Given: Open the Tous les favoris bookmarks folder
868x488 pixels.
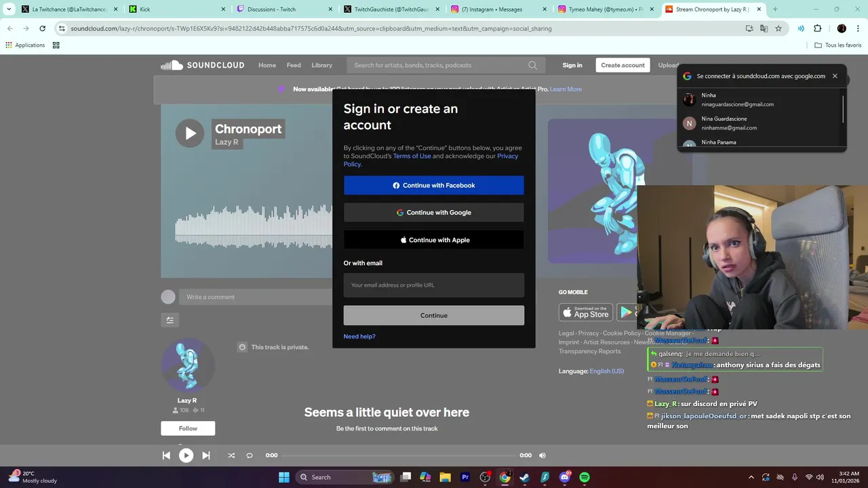Looking at the screenshot, I should [838, 45].
